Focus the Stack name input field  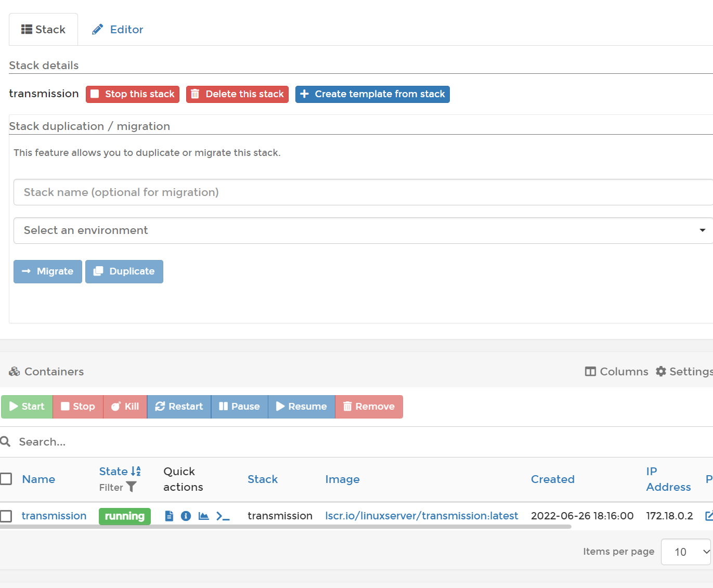click(x=363, y=192)
